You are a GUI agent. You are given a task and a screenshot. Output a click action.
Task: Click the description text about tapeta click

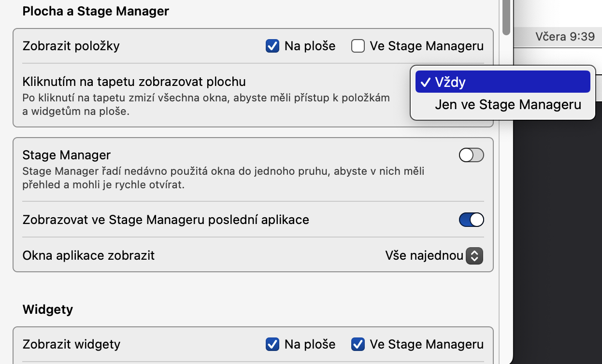tap(206, 104)
